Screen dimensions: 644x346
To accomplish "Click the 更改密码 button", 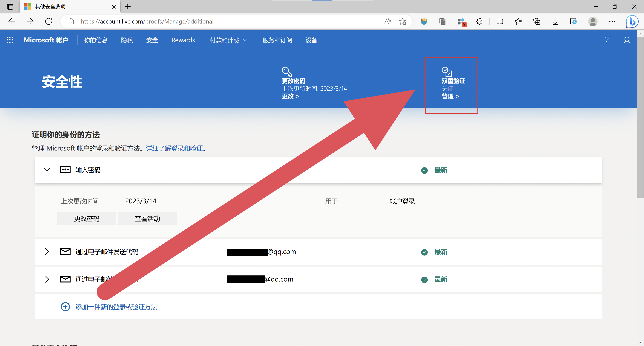I will 87,219.
